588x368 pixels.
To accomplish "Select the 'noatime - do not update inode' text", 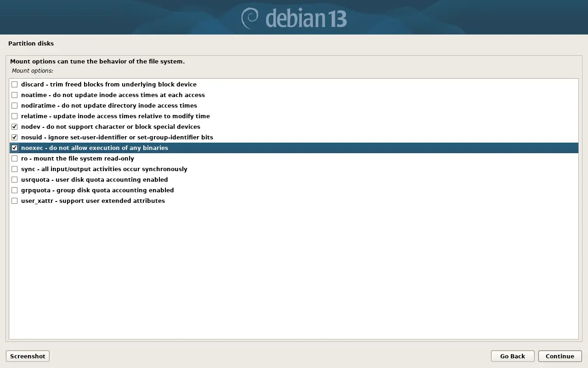I will 113,95.
